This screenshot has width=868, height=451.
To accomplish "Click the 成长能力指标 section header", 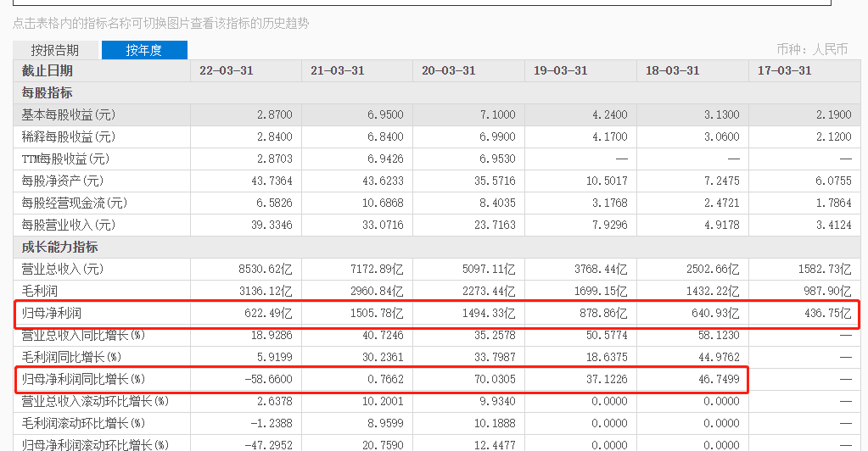I will [59, 247].
